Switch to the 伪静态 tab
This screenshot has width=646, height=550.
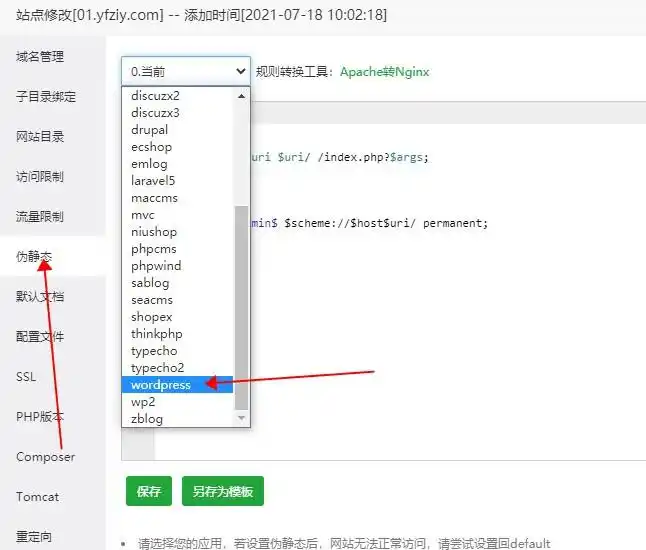(x=34, y=257)
